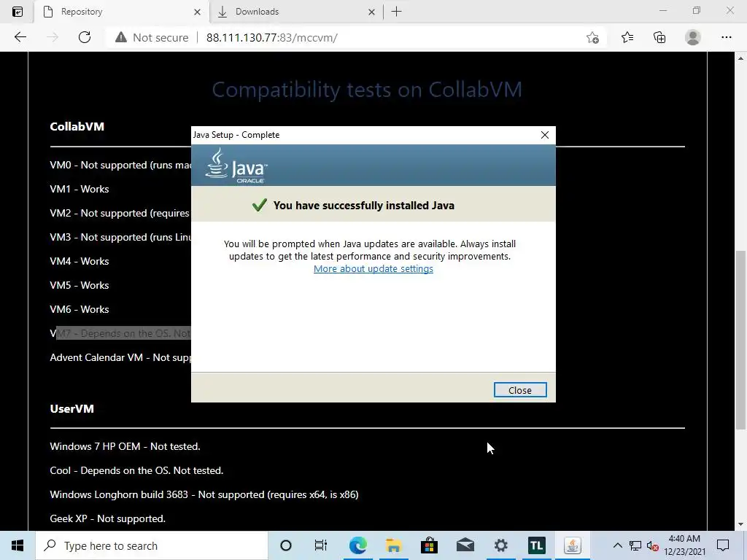
Task: Close the Repository tab
Action: pyautogui.click(x=197, y=12)
